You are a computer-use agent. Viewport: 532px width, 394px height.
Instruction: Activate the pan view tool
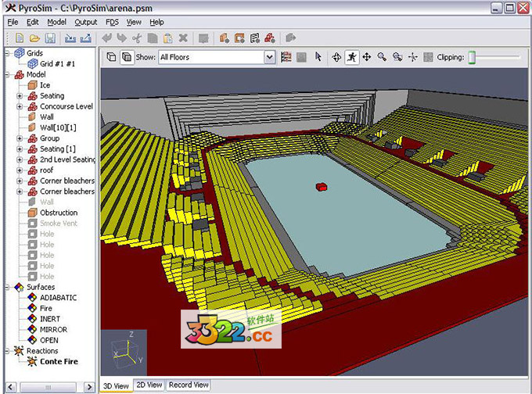coord(367,57)
